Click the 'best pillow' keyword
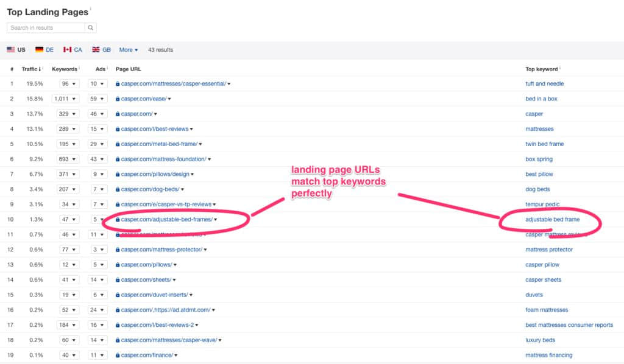This screenshot has width=624, height=364. coord(539,175)
